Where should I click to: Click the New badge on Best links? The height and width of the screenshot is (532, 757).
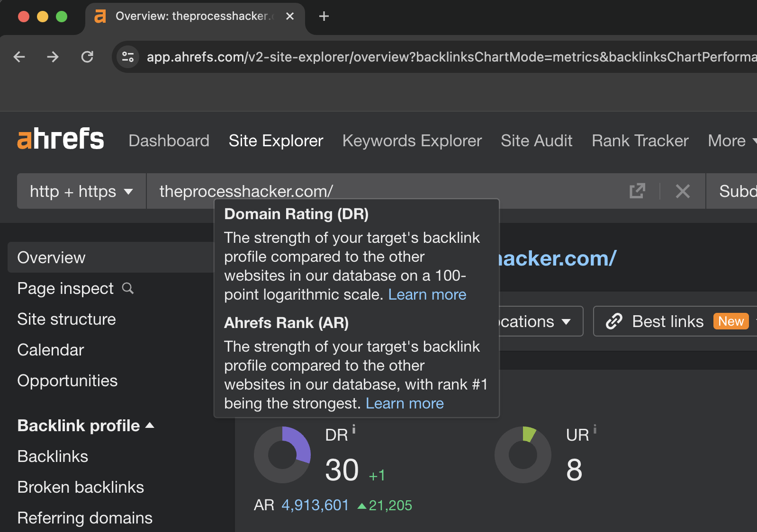click(731, 321)
